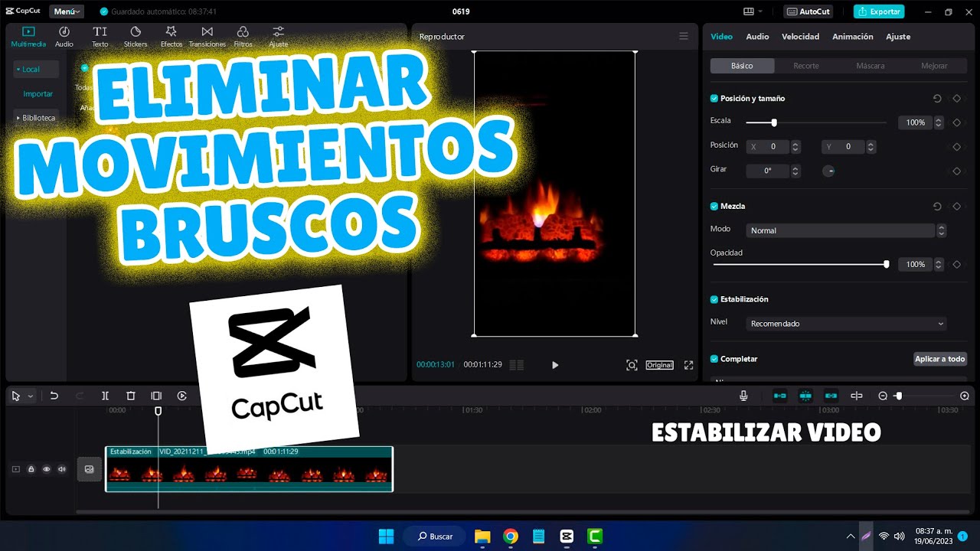
Task: Select the timeline pointer tool
Action: [x=16, y=396]
